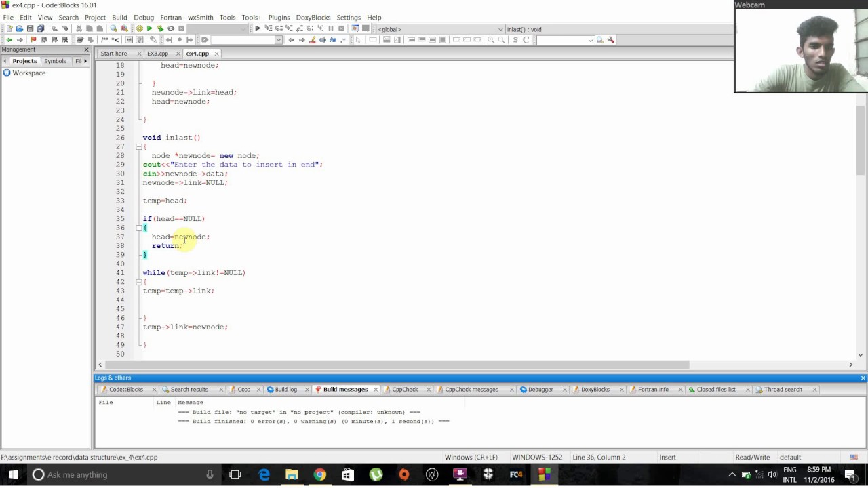868x488 pixels.
Task: Start the debugger with the Debug/Continue icon
Action: click(258, 28)
